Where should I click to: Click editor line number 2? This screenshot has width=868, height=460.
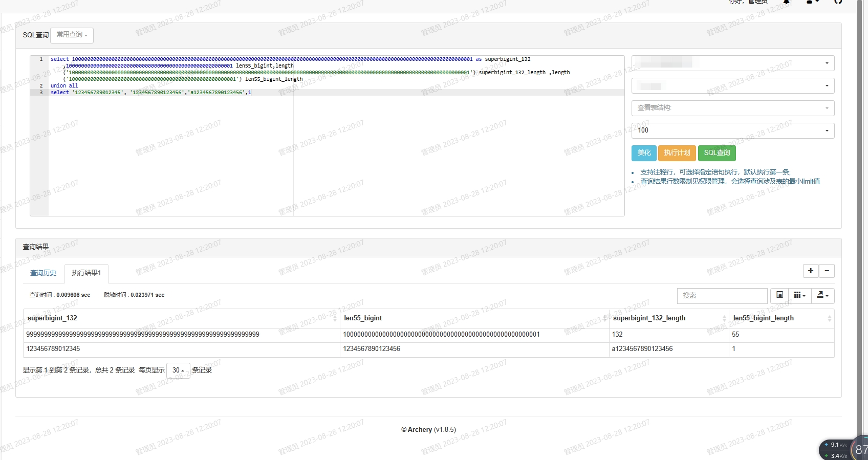coord(41,86)
